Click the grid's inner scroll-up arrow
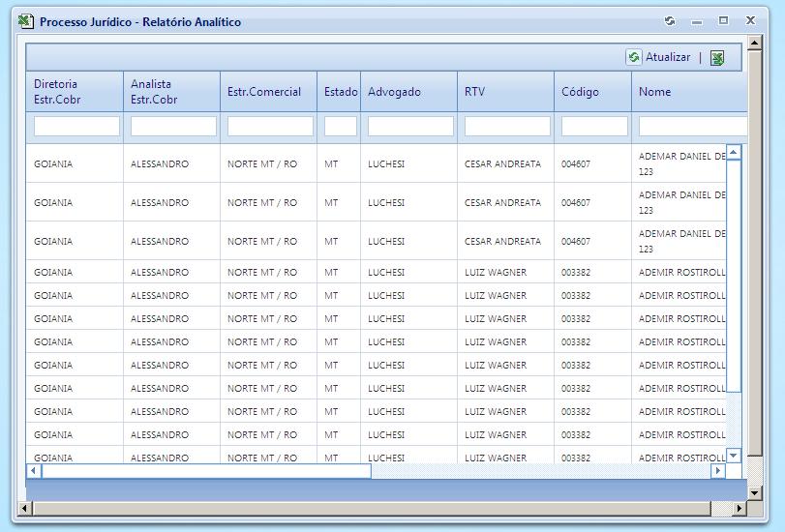 click(x=733, y=152)
